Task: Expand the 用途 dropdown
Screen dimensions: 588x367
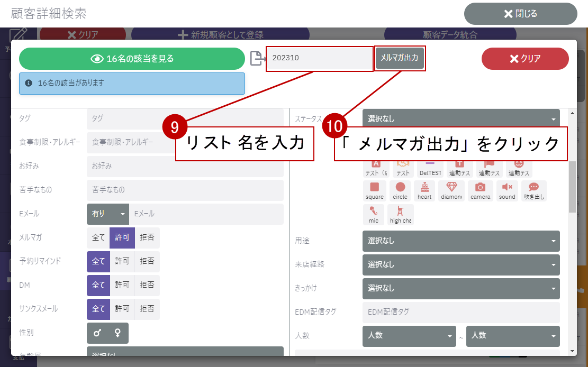Action: (x=460, y=241)
